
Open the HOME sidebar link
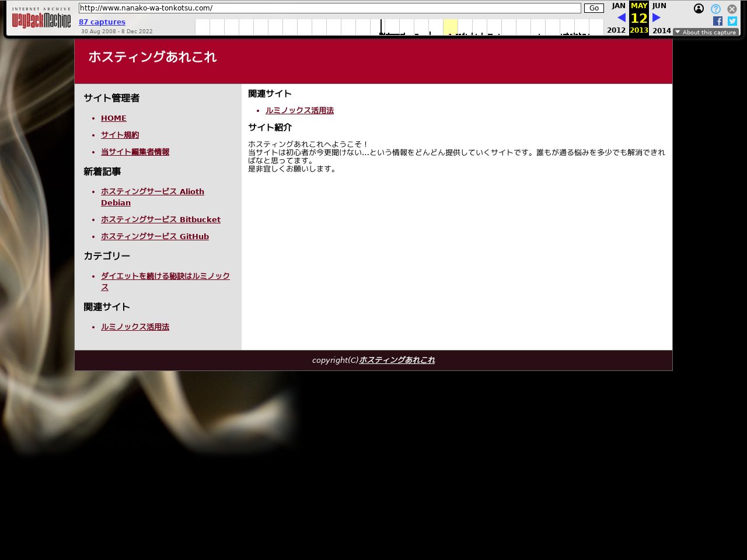point(114,118)
